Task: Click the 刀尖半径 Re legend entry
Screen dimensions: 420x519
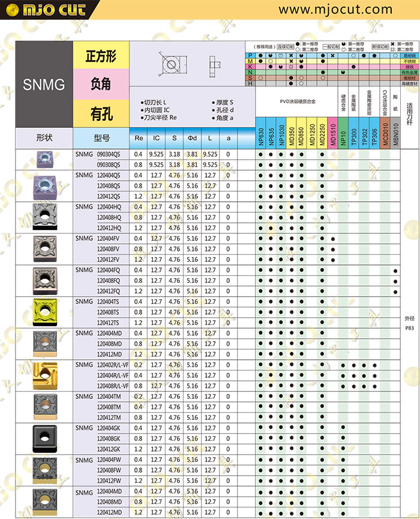Action: (158, 118)
